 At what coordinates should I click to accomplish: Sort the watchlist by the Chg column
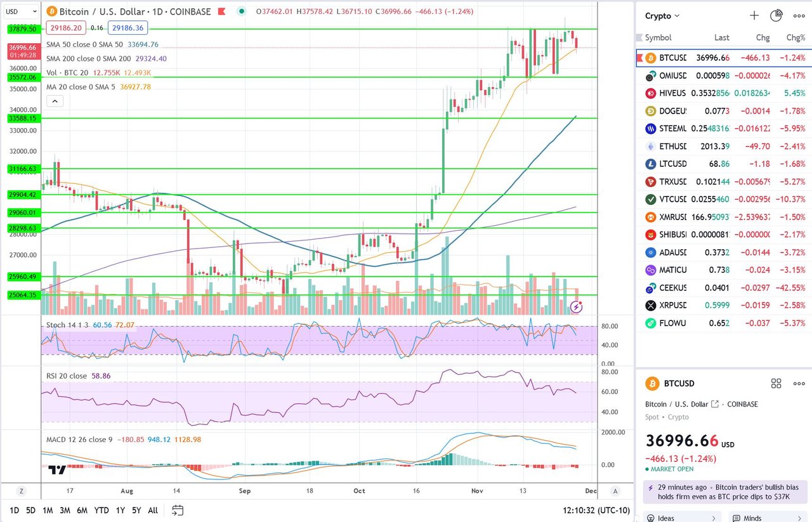(x=763, y=37)
